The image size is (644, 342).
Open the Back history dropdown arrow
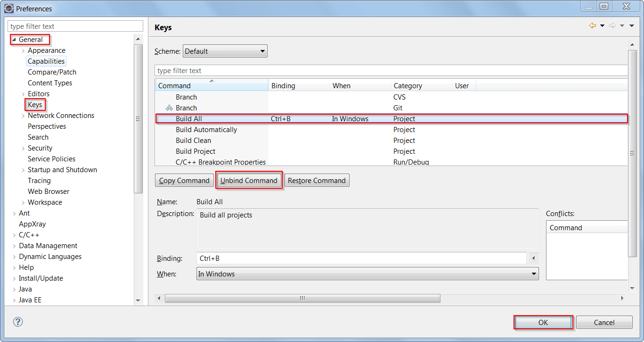pos(602,26)
